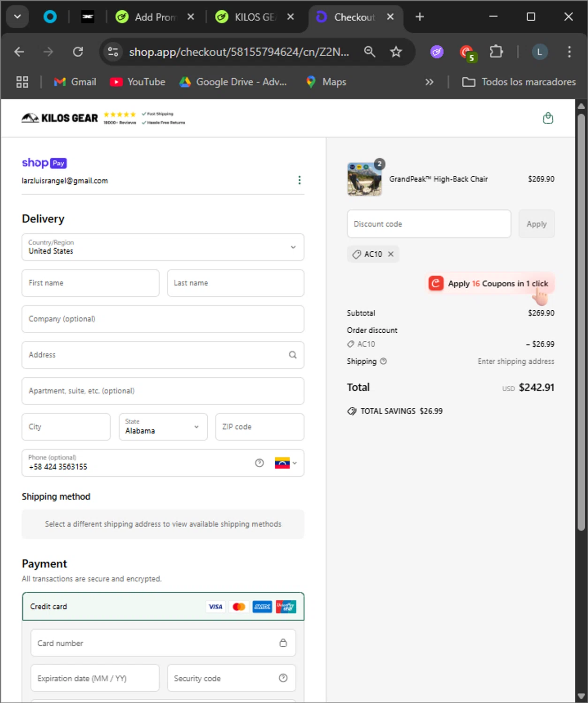This screenshot has width=588, height=703.
Task: Click the Apply discount button
Action: click(536, 224)
